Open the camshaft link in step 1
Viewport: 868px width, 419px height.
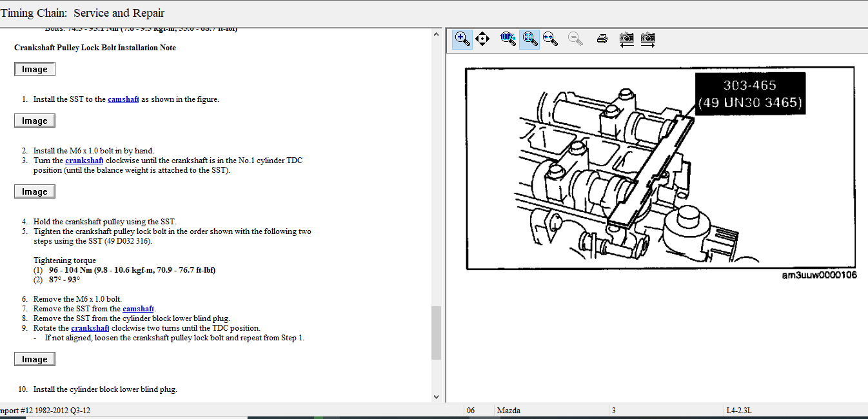pos(123,99)
